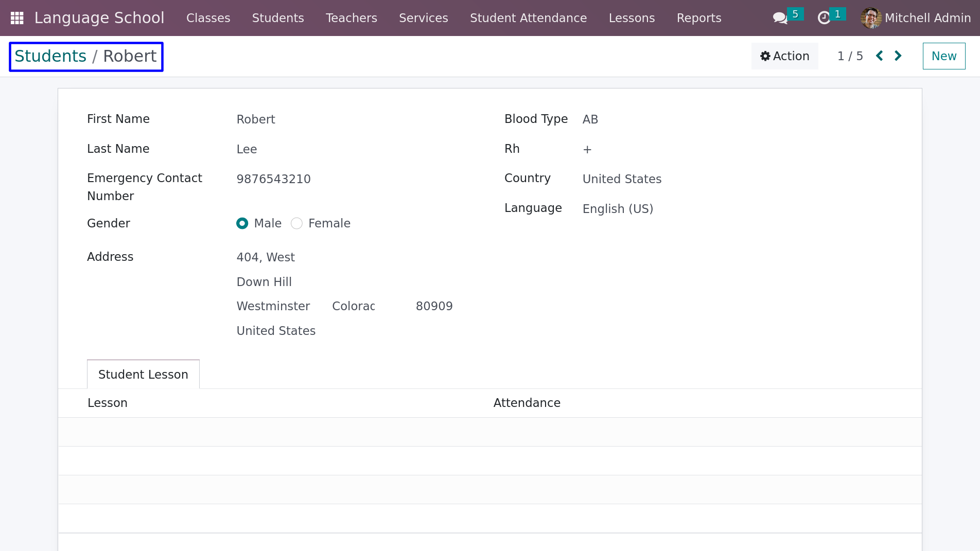
Task: Go back via Students breadcrumb link
Action: tap(50, 56)
